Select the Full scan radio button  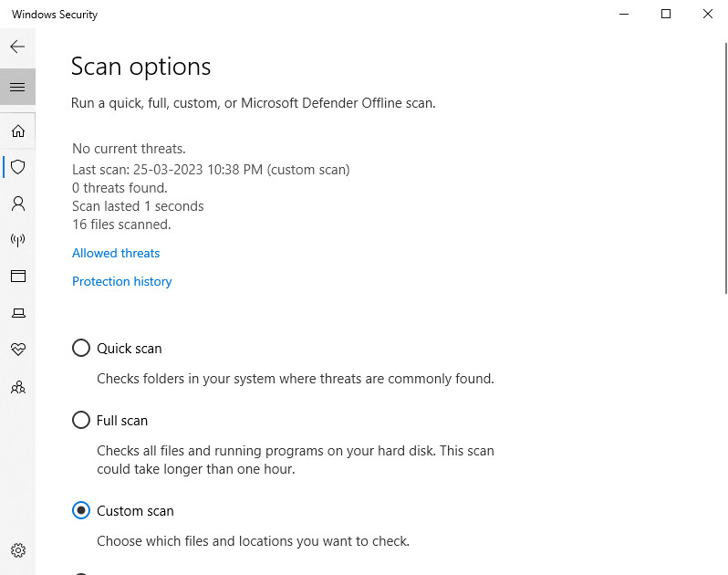(81, 420)
